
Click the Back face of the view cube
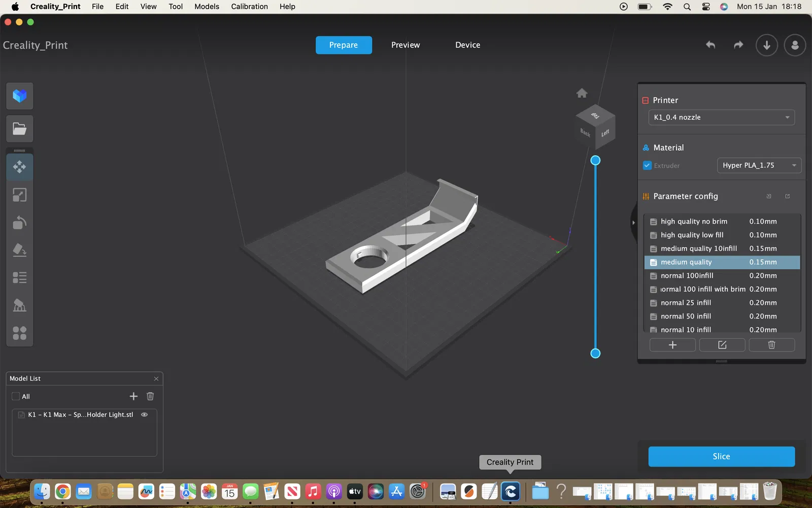[585, 132]
